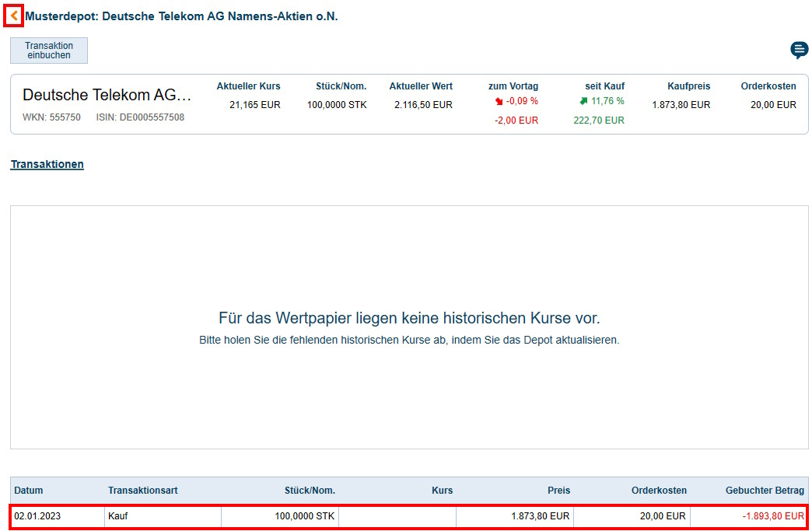Click the Musterdepot page title
The height and width of the screenshot is (531, 812).
(181, 16)
